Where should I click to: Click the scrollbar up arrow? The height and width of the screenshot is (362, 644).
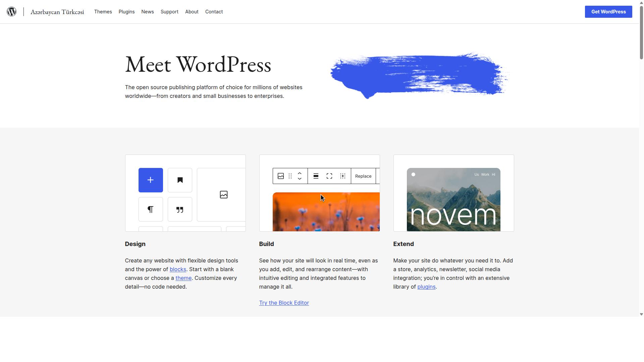[641, 3]
